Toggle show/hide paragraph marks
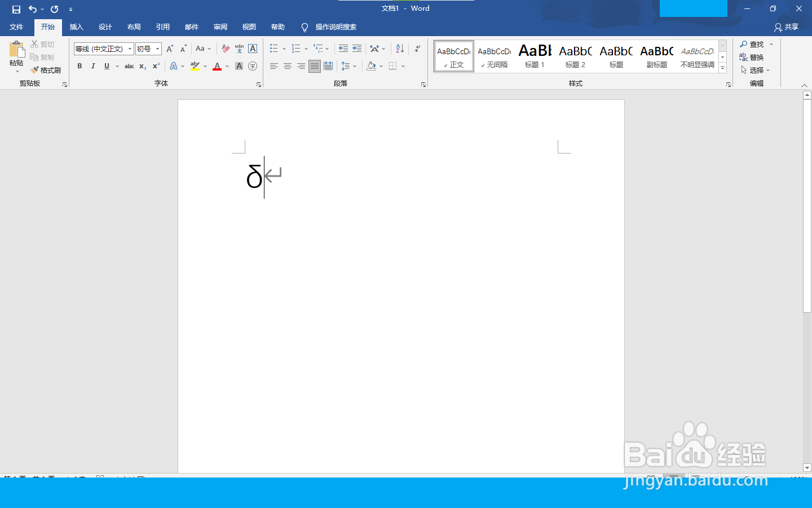The width and height of the screenshot is (812, 508). 417,49
